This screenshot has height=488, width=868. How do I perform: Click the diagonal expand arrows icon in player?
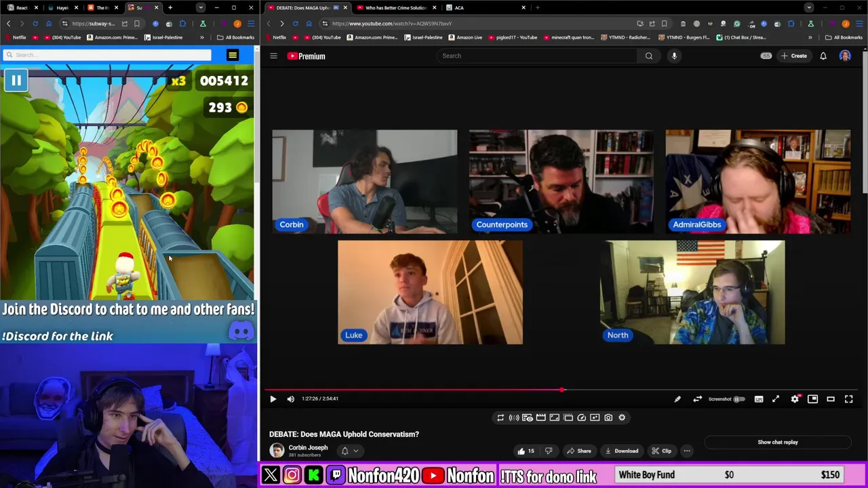point(776,399)
